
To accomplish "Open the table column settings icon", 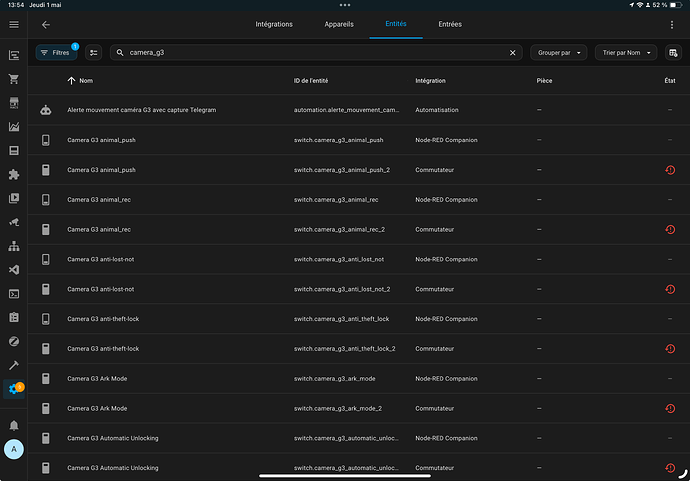I will point(673,52).
